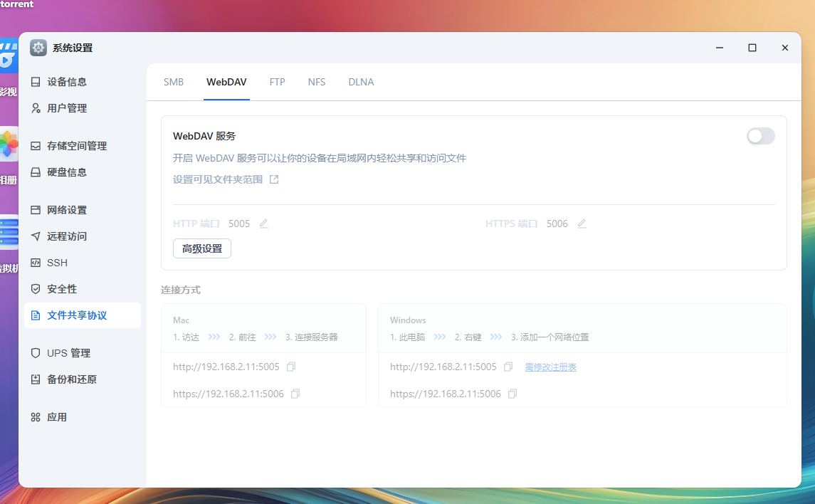Viewport: 815px width, 504px height.
Task: Click external link icon beside 设置可见文件夹范围
Action: pyautogui.click(x=274, y=179)
